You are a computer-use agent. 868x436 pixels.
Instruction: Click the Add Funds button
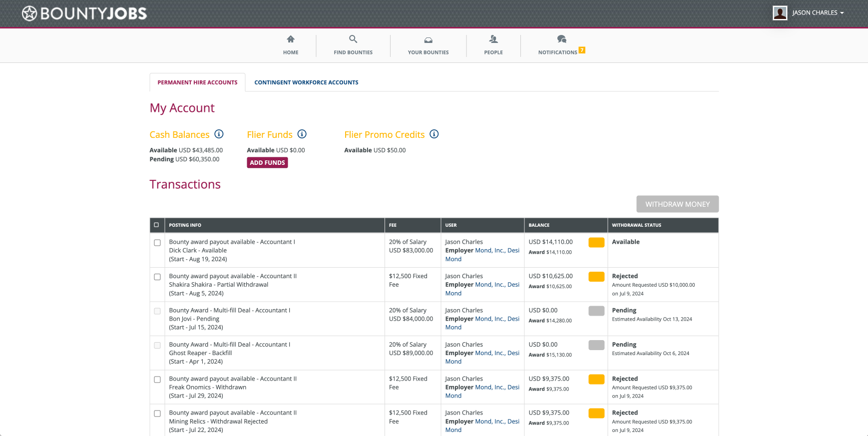click(x=267, y=163)
